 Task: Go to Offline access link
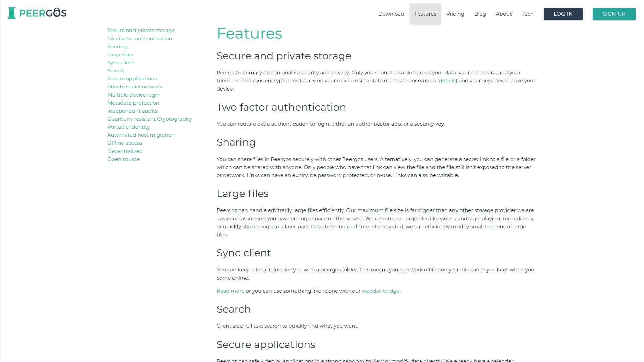pyautogui.click(x=124, y=143)
